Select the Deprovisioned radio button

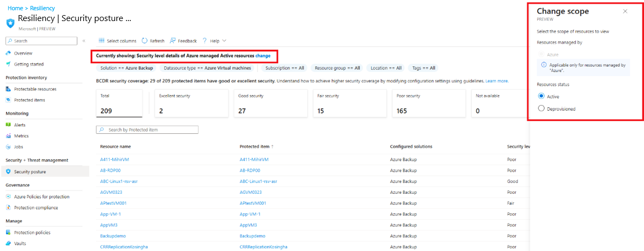541,108
